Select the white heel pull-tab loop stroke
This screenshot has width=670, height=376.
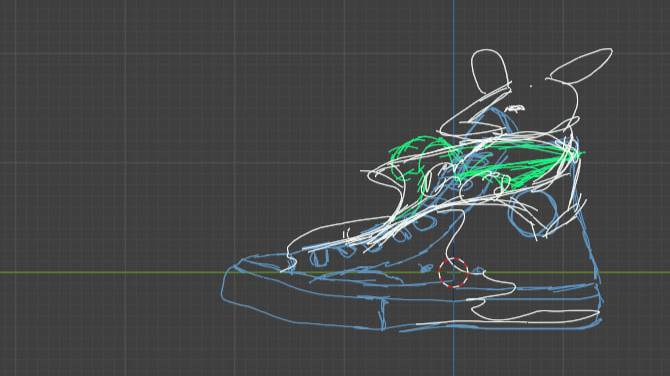tap(581, 65)
